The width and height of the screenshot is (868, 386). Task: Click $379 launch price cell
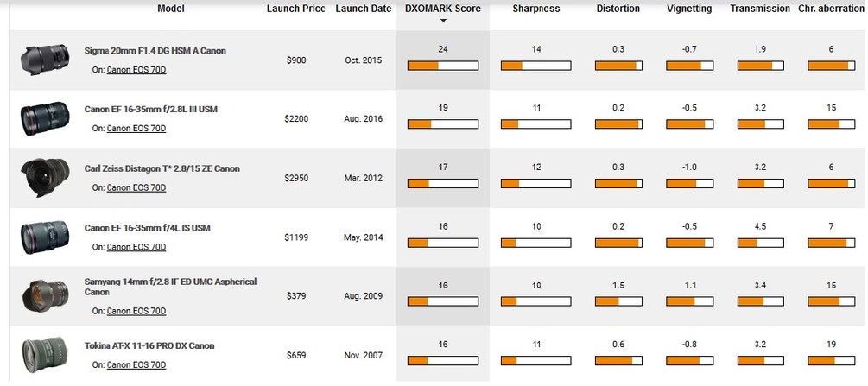coord(295,296)
